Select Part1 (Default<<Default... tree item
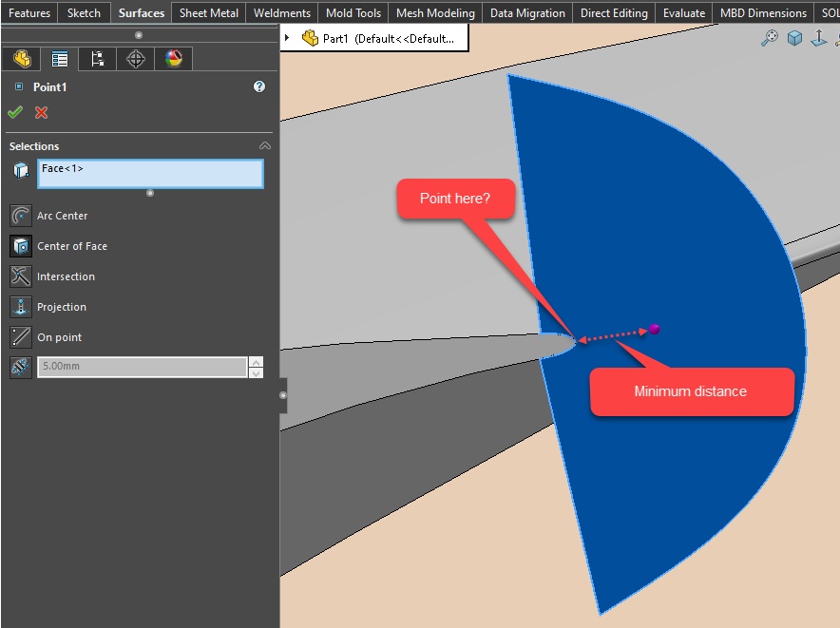The width and height of the screenshot is (840, 628). pyautogui.click(x=388, y=39)
